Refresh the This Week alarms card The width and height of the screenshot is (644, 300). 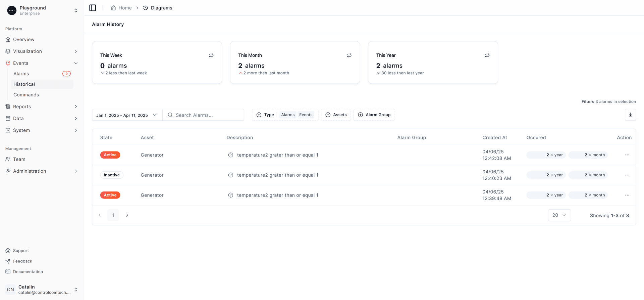coord(211,55)
